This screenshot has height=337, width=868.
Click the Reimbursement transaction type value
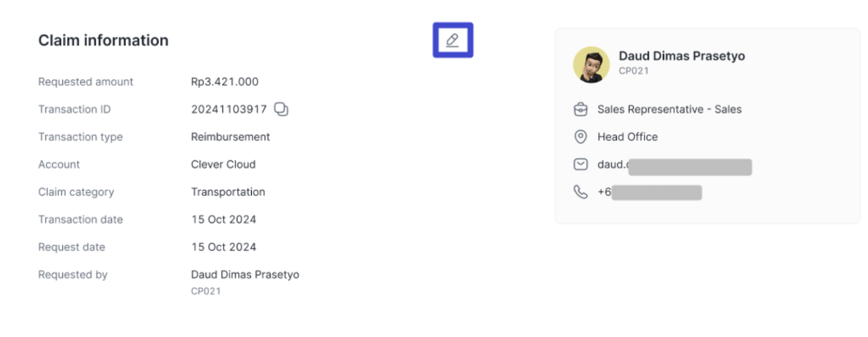coord(230,137)
